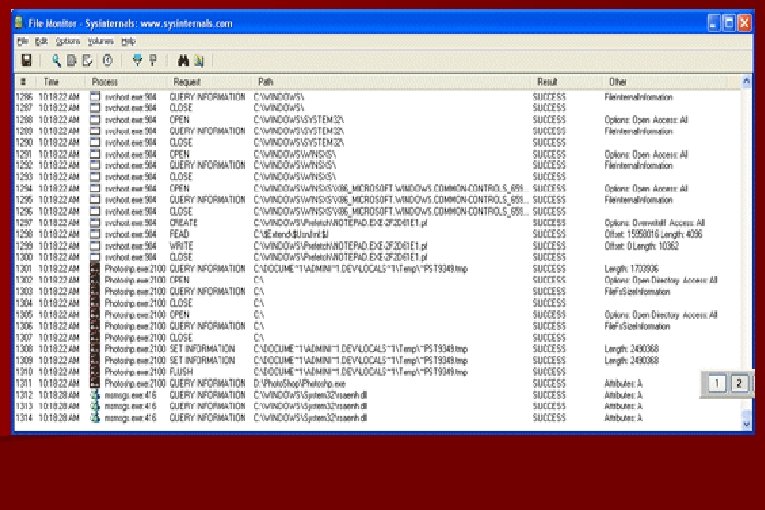Viewport: 765px width, 510px height.
Task: Click 10:18:28 AM time in row 1314
Action: pos(59,418)
